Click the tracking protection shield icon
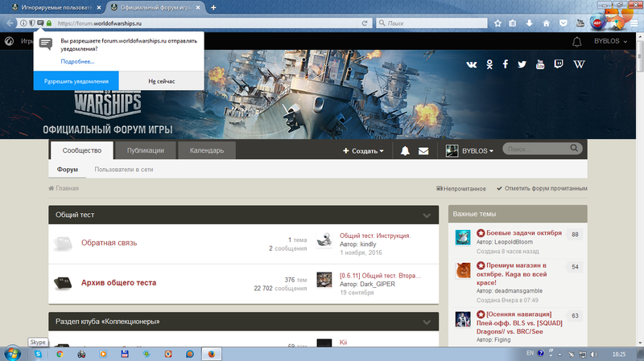Screen dimensions: 644x361 click(31, 23)
